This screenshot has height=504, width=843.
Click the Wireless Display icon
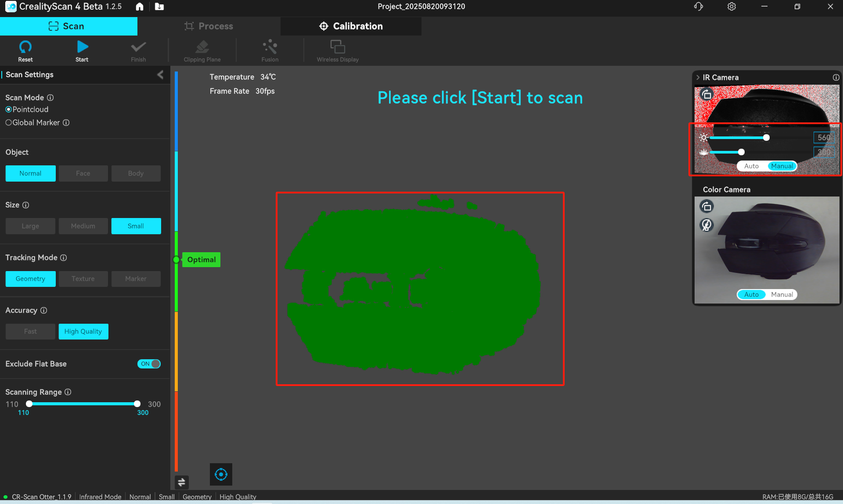(337, 47)
